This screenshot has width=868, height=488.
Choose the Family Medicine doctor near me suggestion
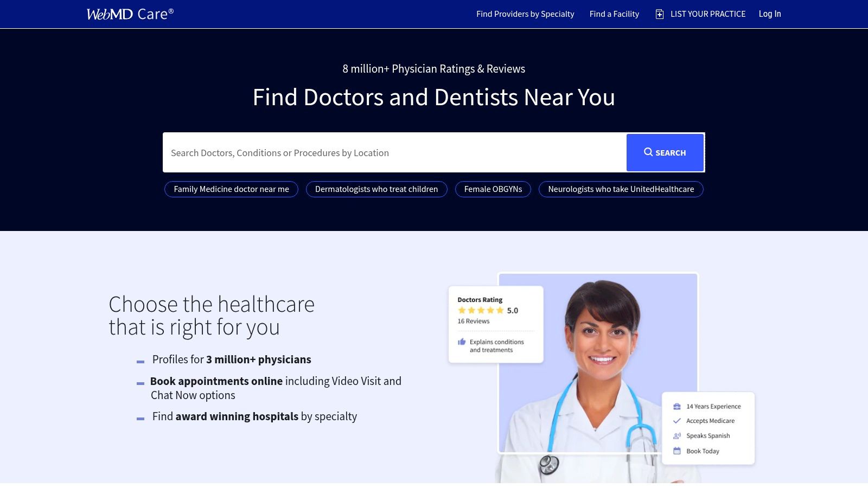click(231, 189)
